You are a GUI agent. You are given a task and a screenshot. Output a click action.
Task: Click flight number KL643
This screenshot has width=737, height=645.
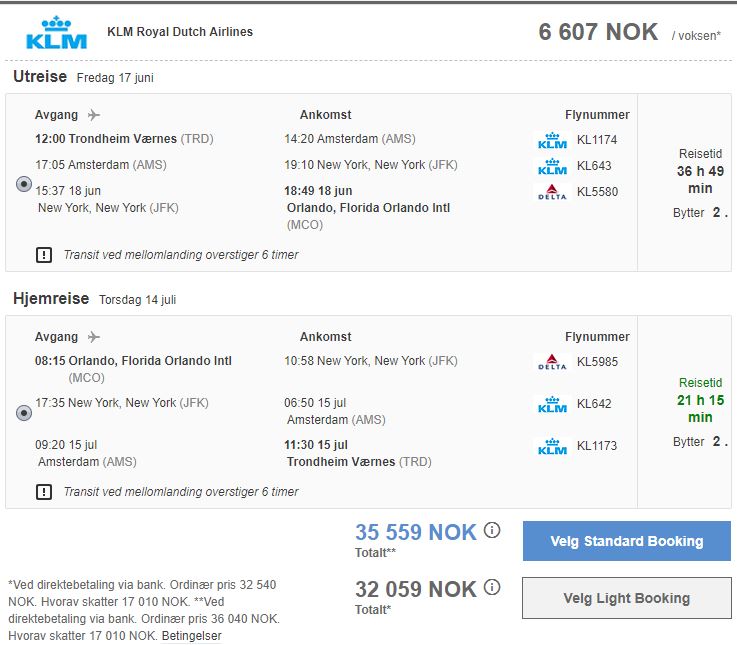[x=594, y=165]
